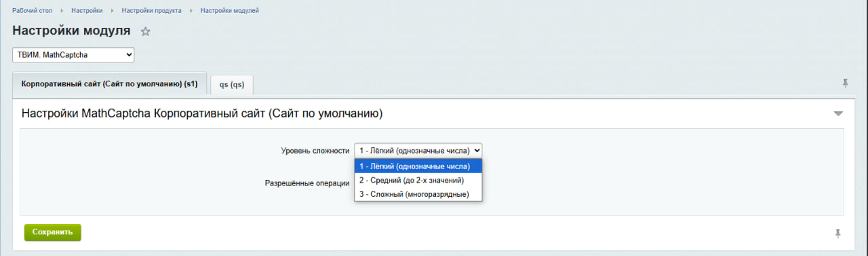Open the ТВИМ. MathCaptcha module dropdown
The image size is (868, 256).
click(73, 54)
